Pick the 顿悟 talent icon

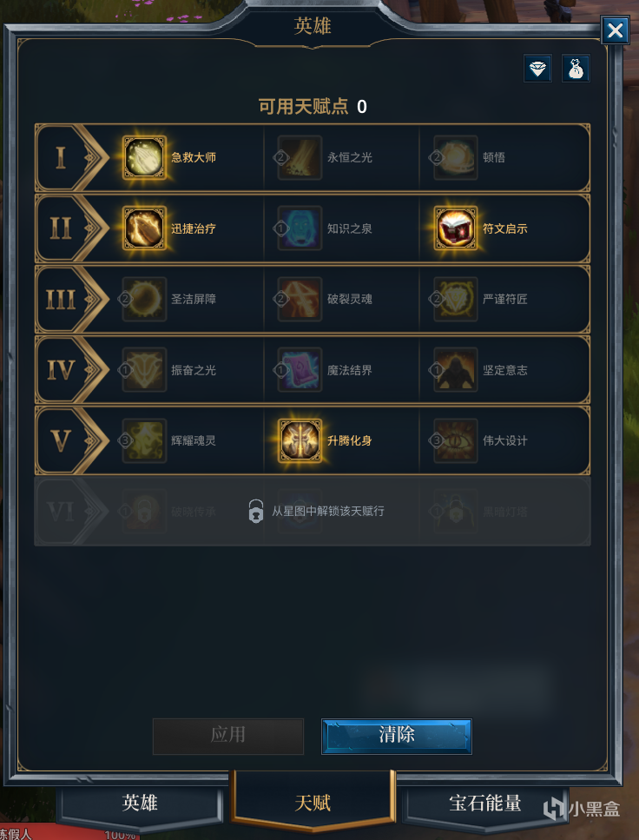pos(456,157)
